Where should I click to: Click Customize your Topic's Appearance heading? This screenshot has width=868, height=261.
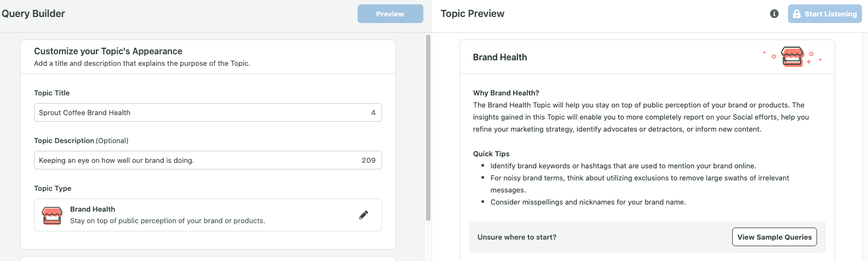[x=108, y=51]
